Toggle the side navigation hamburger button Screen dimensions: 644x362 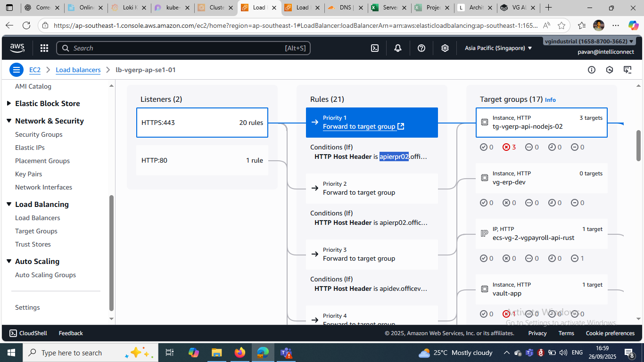coord(17,70)
